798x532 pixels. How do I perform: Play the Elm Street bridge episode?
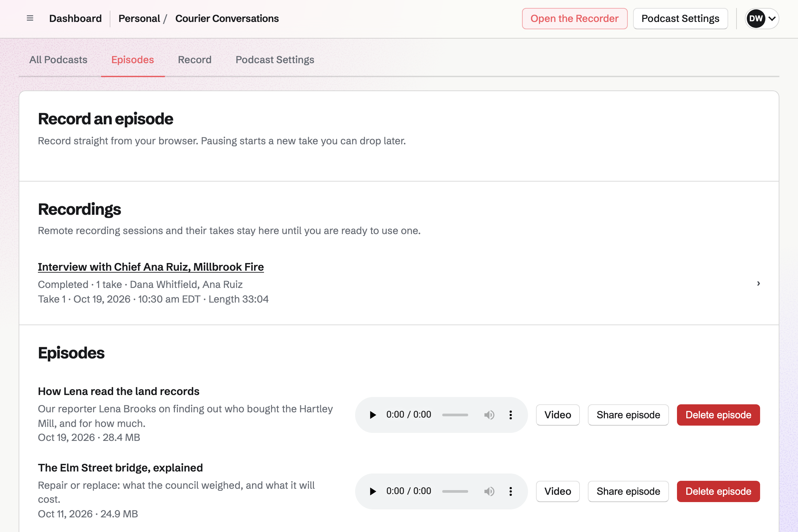pos(372,491)
